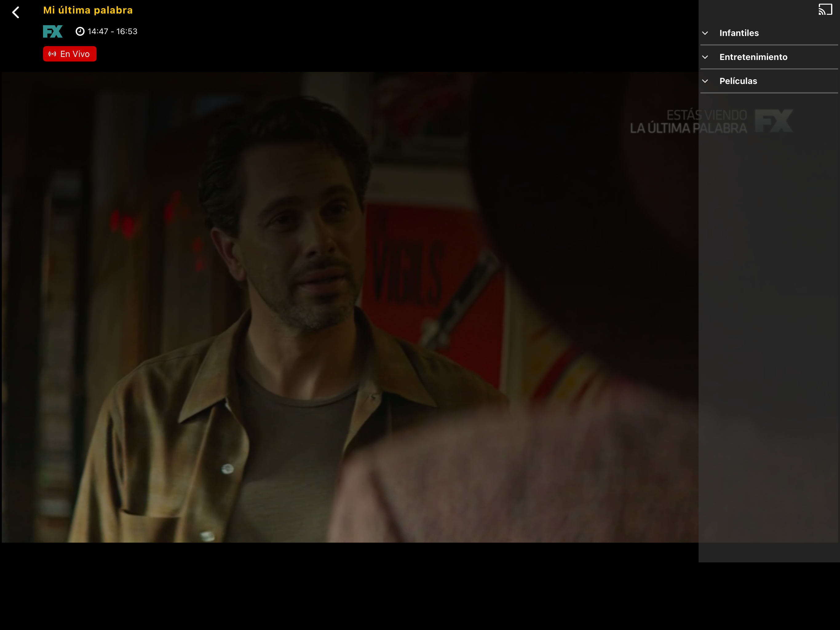Click the title Mi última palabra
The width and height of the screenshot is (840, 630).
[x=88, y=10]
